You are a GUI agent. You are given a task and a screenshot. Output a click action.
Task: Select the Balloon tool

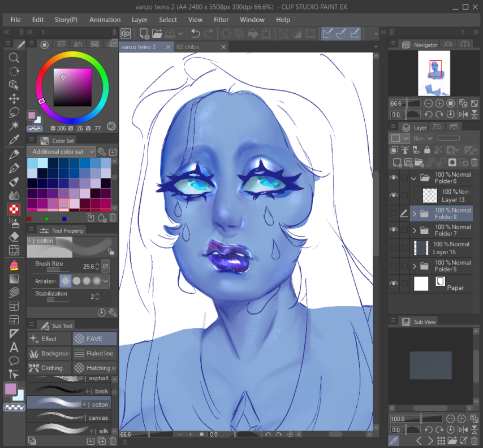coord(14,360)
